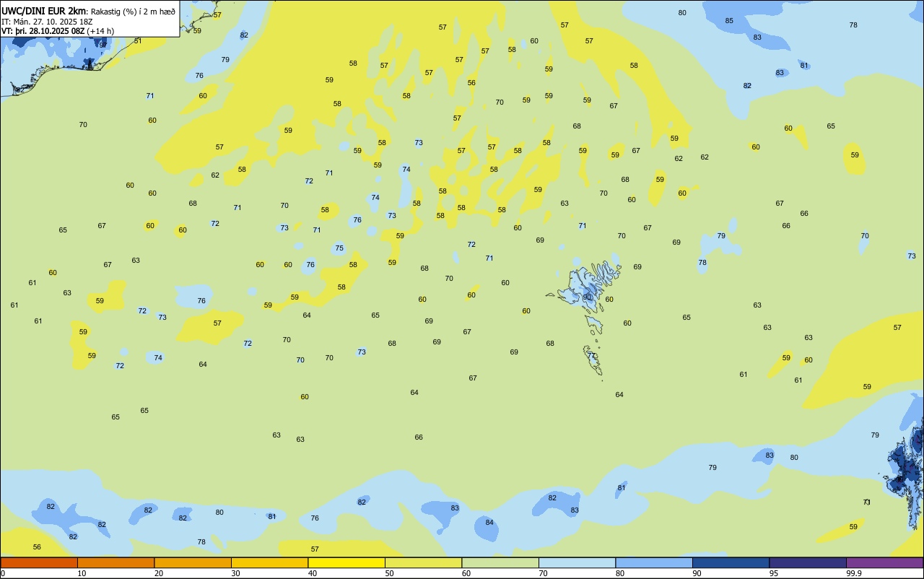Click the orange 10–20 legend swatch

(x=115, y=562)
